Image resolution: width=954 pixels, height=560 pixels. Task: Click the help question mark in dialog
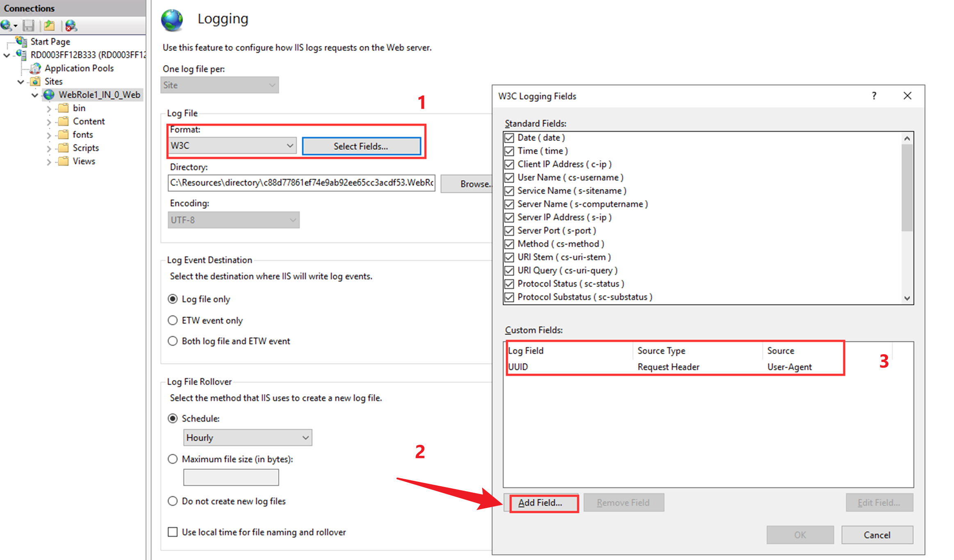tap(874, 96)
